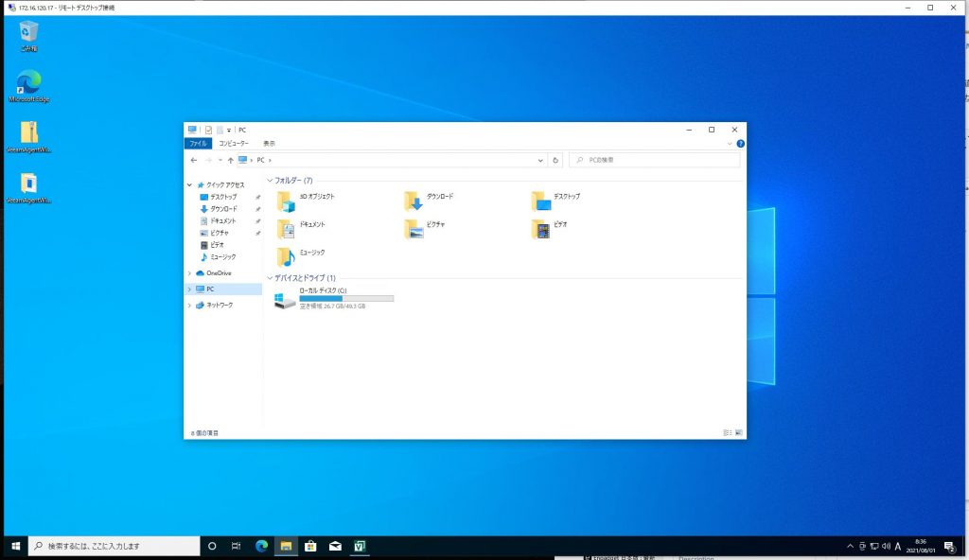Collapse the フォルダー (7) group
Screen dimensions: 969x560
point(270,181)
